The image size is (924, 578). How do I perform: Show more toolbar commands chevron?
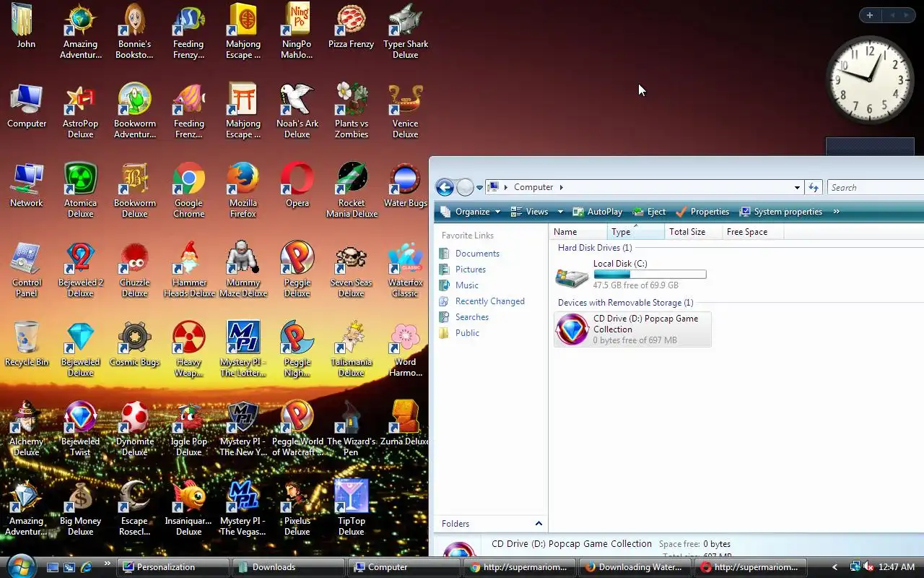(x=836, y=212)
